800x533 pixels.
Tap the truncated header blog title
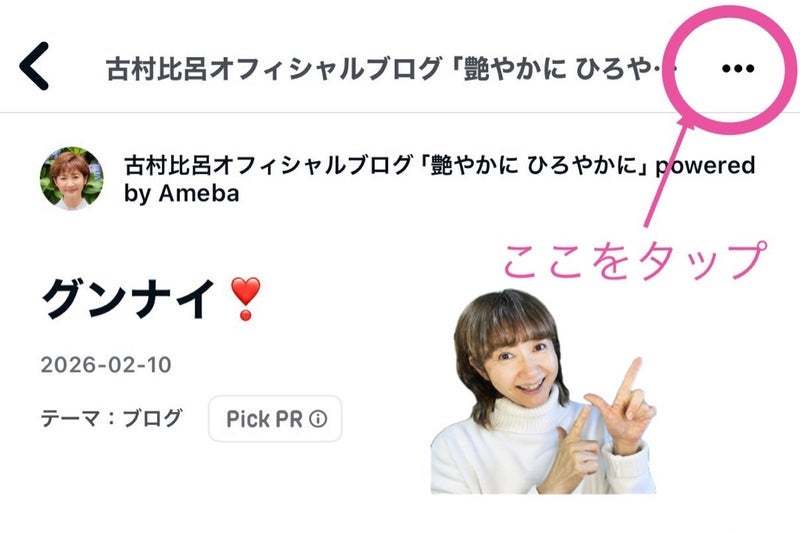click(x=391, y=69)
